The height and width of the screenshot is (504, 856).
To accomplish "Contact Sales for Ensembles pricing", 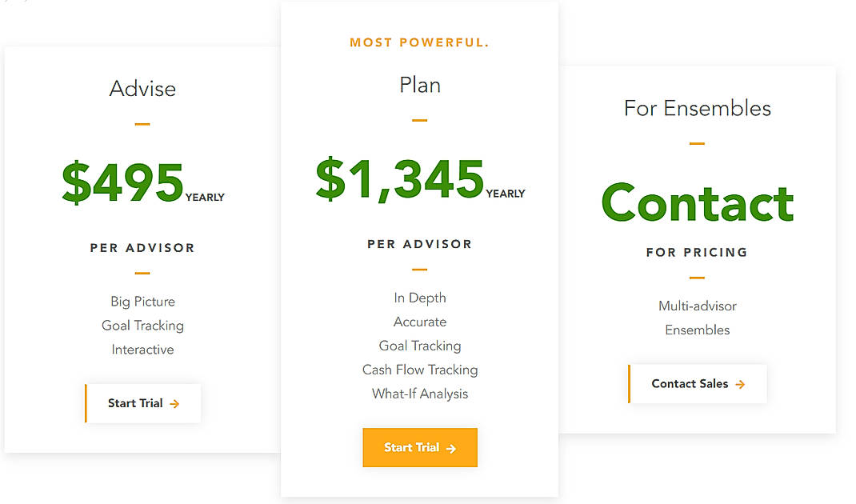I will 697,383.
